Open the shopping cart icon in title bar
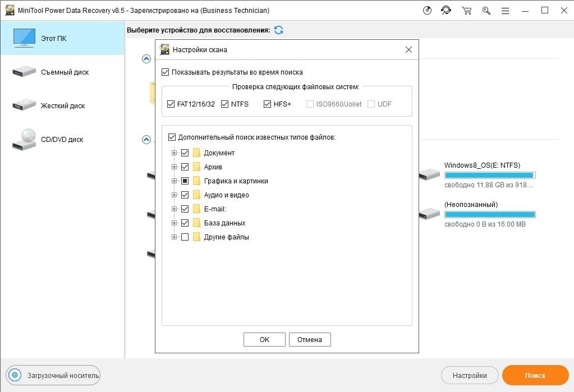574x392 pixels. [x=466, y=10]
